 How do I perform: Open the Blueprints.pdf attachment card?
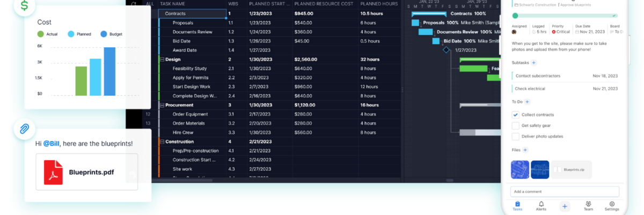pos(86,172)
